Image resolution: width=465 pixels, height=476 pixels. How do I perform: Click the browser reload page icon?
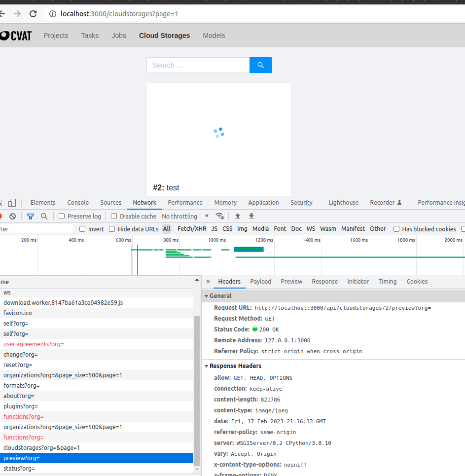coord(33,14)
